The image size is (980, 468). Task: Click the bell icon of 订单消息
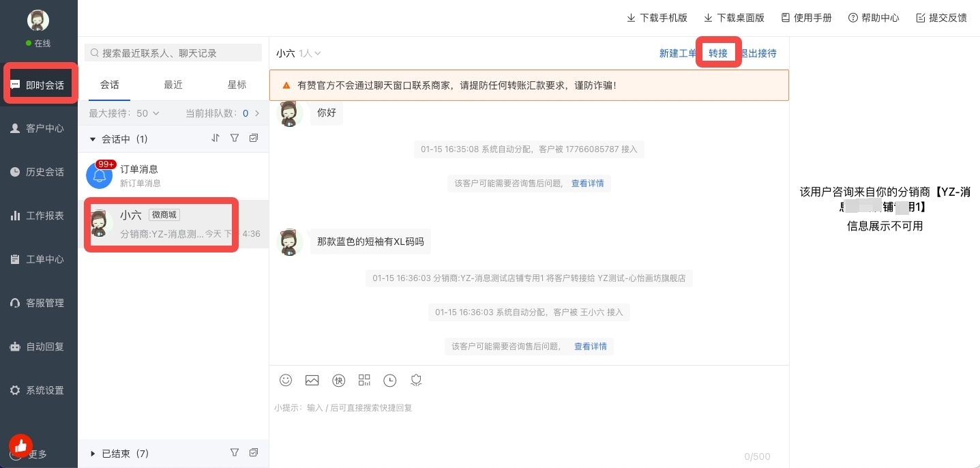[100, 176]
